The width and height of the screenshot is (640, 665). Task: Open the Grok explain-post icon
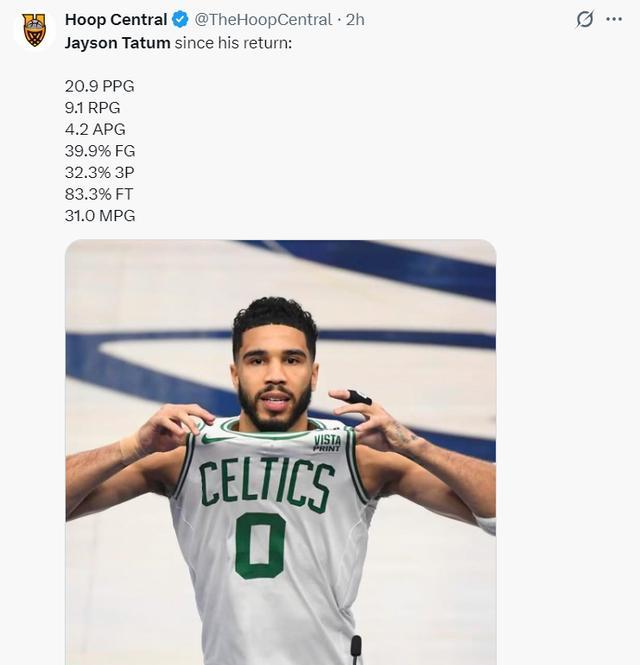pos(585,19)
